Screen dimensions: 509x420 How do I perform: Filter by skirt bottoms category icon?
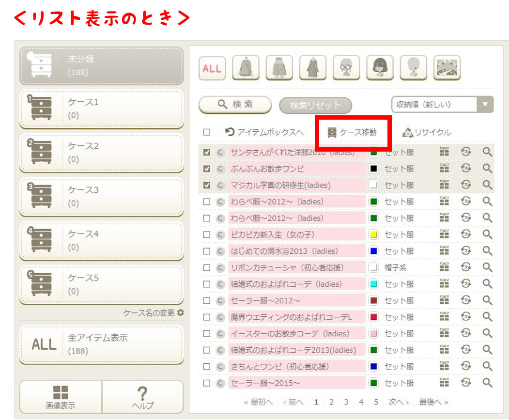279,68
